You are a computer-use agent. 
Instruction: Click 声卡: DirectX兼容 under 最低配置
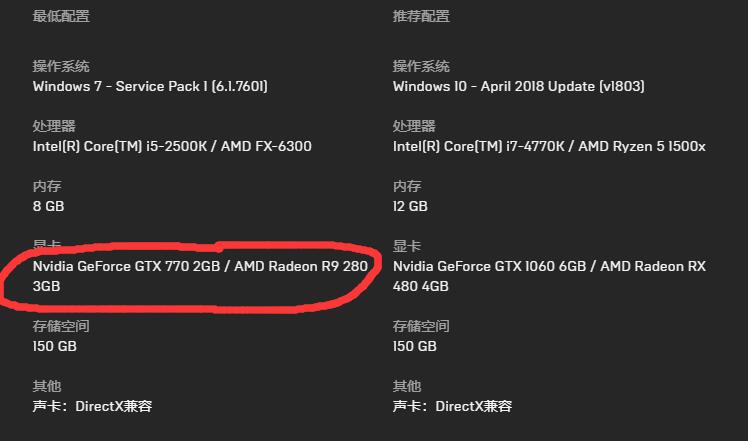92,406
